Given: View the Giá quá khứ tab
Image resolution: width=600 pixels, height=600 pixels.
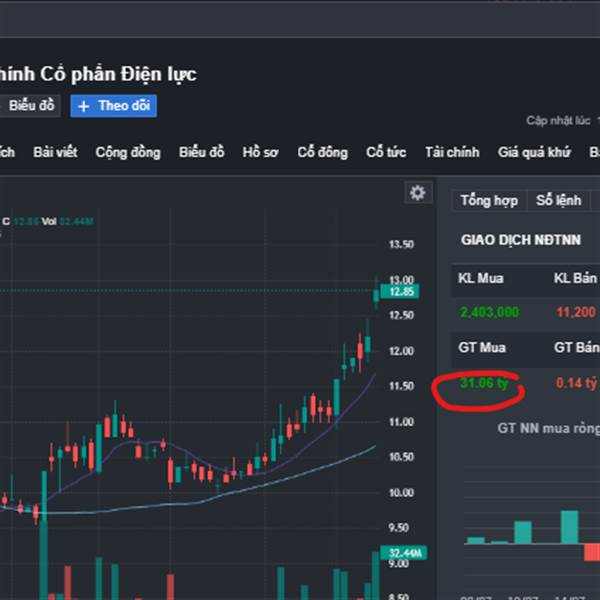Looking at the screenshot, I should 534,152.
